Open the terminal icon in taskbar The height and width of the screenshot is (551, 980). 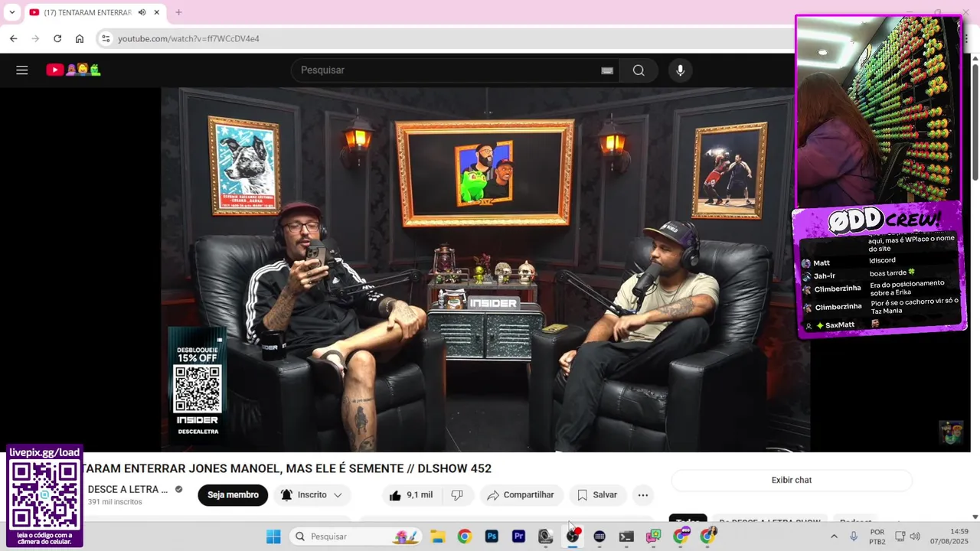[626, 536]
